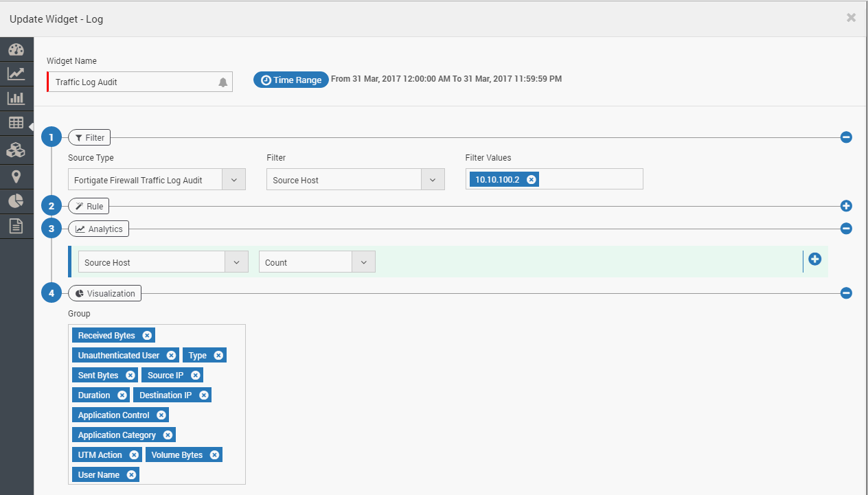This screenshot has width=868, height=495.
Task: Select the cubes widget icon in sidebar
Action: [16, 150]
